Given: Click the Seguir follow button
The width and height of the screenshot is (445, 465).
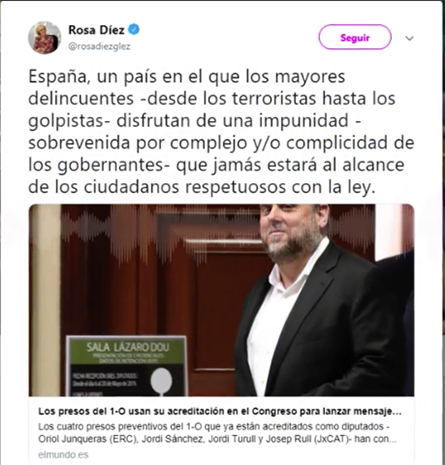Looking at the screenshot, I should (355, 37).
